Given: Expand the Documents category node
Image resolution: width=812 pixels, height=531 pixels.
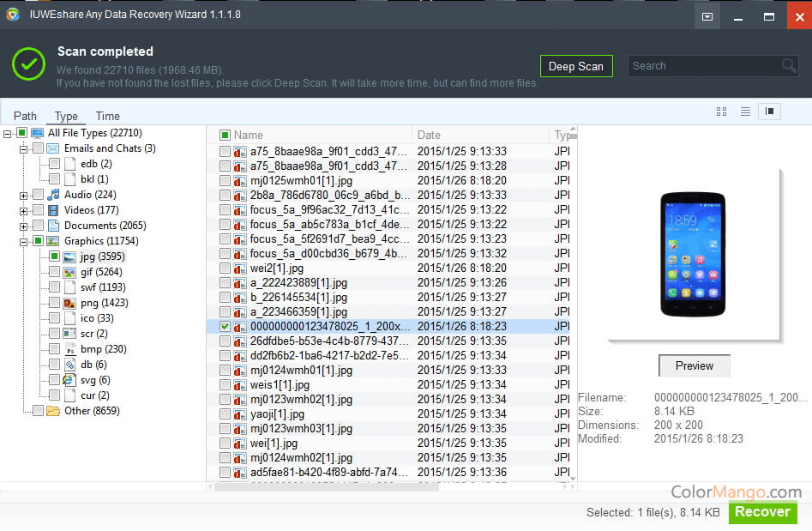Looking at the screenshot, I should 22,226.
